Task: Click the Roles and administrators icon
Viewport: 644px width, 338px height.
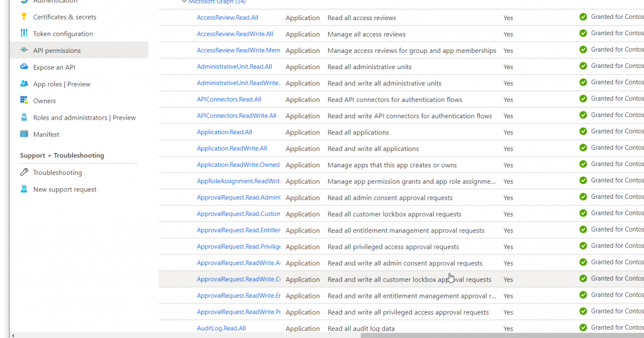Action: 24,117
